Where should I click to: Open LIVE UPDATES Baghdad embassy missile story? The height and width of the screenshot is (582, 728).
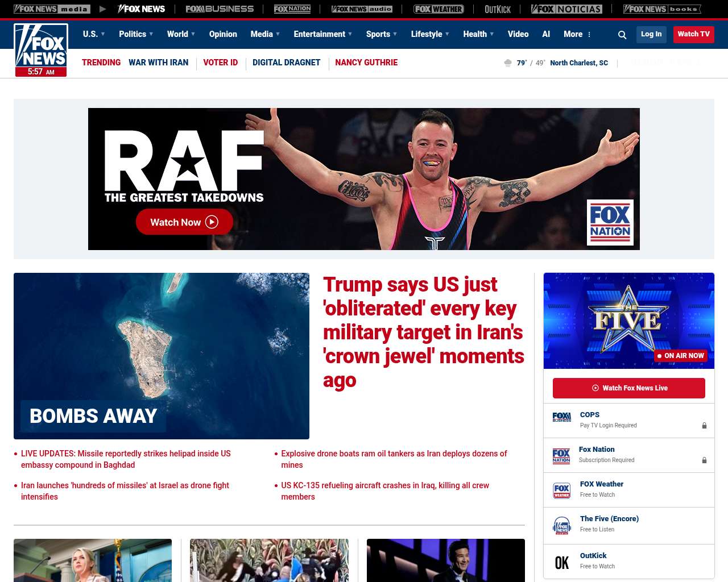click(126, 459)
